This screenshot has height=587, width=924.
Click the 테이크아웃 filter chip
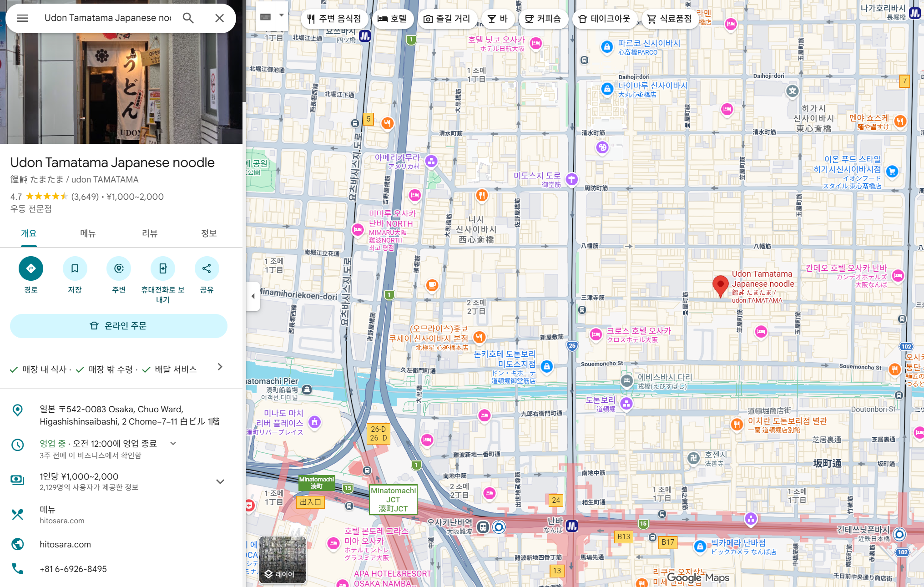point(605,19)
